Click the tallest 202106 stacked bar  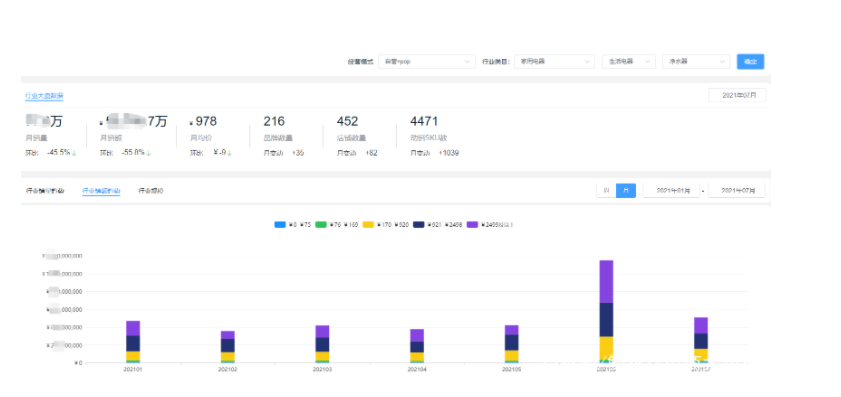(607, 311)
